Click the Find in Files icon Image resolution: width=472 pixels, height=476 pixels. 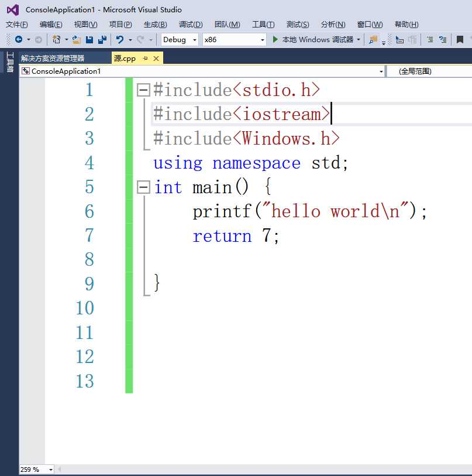pyautogui.click(x=373, y=39)
